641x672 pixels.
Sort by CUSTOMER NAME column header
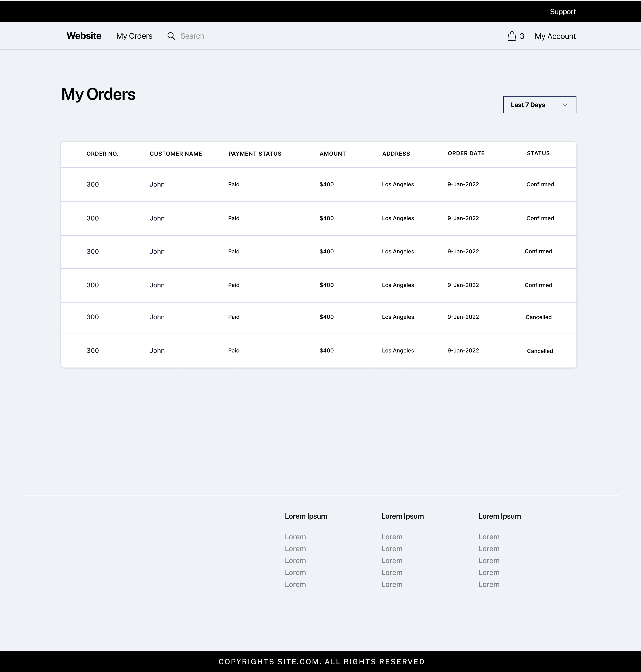click(x=176, y=154)
